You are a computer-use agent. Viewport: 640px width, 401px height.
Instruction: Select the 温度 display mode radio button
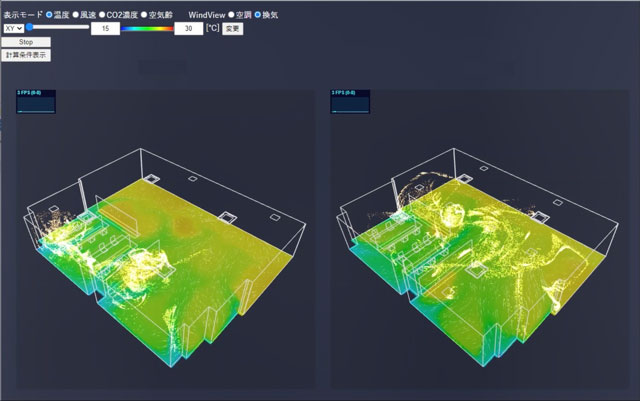[x=49, y=15]
